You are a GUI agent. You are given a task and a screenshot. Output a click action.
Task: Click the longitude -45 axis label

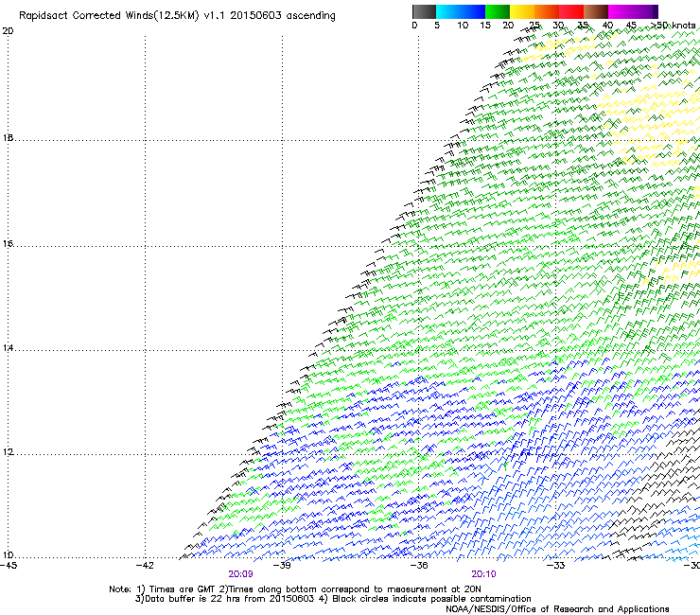pyautogui.click(x=9, y=566)
